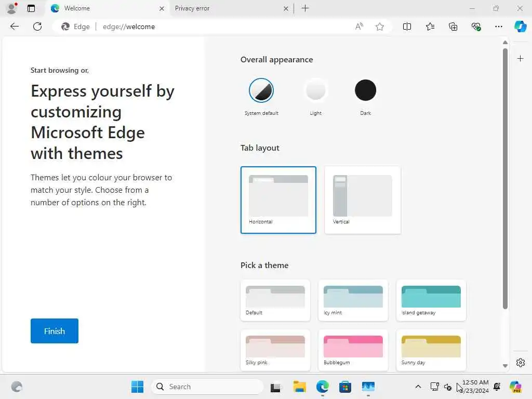The width and height of the screenshot is (532, 399).
Task: Open the tab actions menu icon
Action: click(x=31, y=8)
